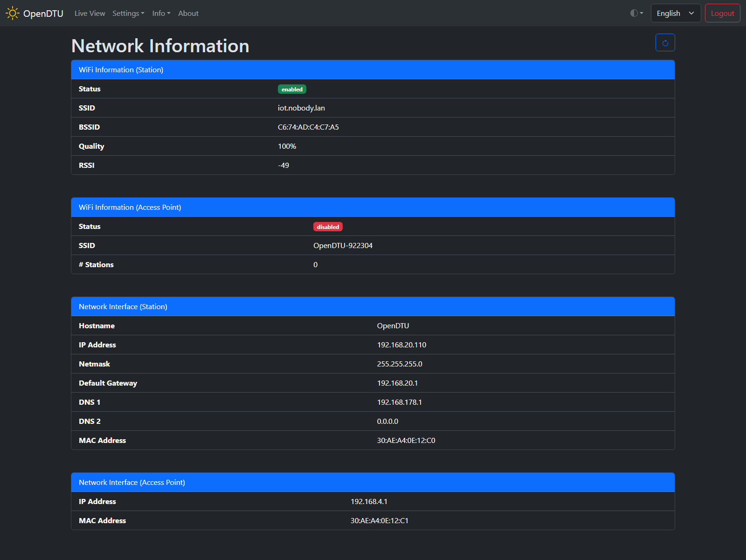Select BSSID value C6:74:AD:C4:C7:A5
Image resolution: width=746 pixels, height=560 pixels.
[x=308, y=127]
